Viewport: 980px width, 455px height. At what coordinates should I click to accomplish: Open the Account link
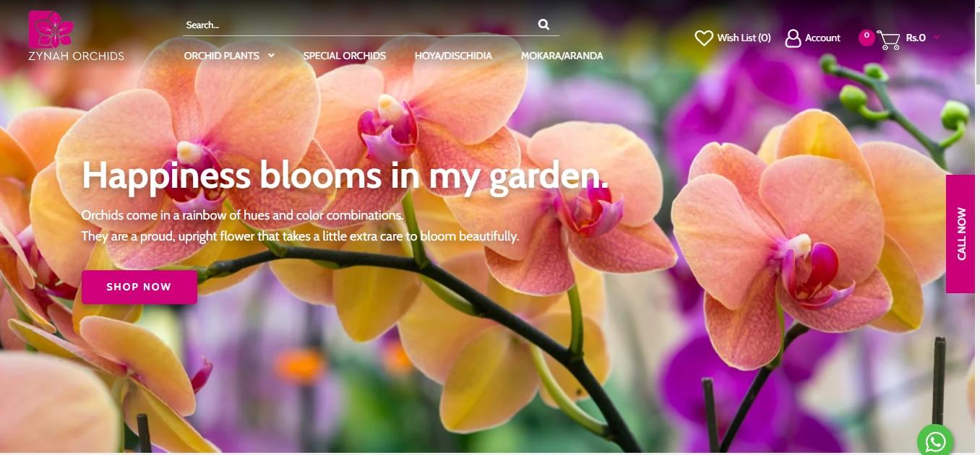click(x=822, y=38)
